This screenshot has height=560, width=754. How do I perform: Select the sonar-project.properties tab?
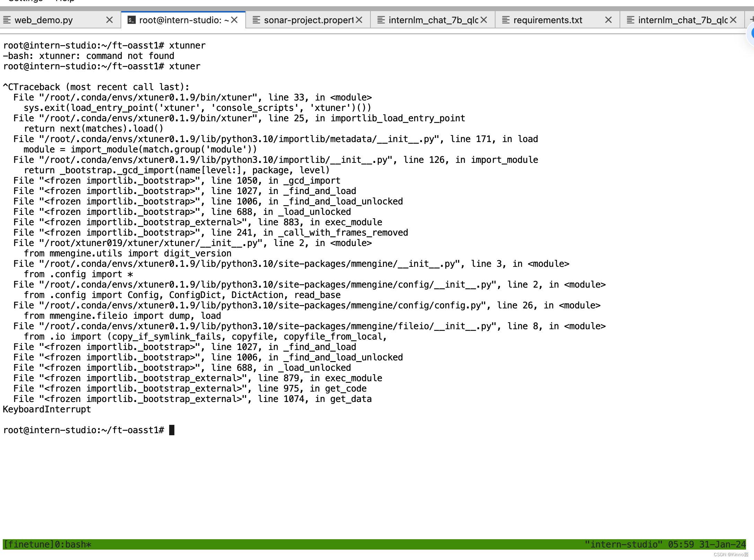click(308, 20)
